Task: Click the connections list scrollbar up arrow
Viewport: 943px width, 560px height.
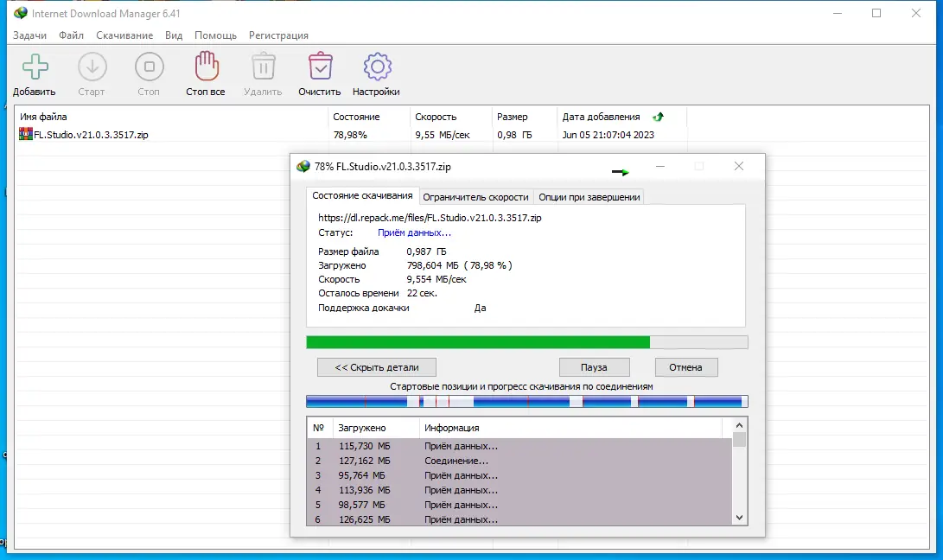Action: point(740,425)
